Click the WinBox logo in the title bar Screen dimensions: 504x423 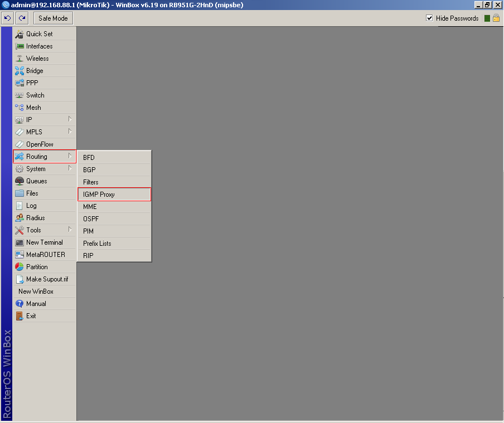(x=6, y=5)
